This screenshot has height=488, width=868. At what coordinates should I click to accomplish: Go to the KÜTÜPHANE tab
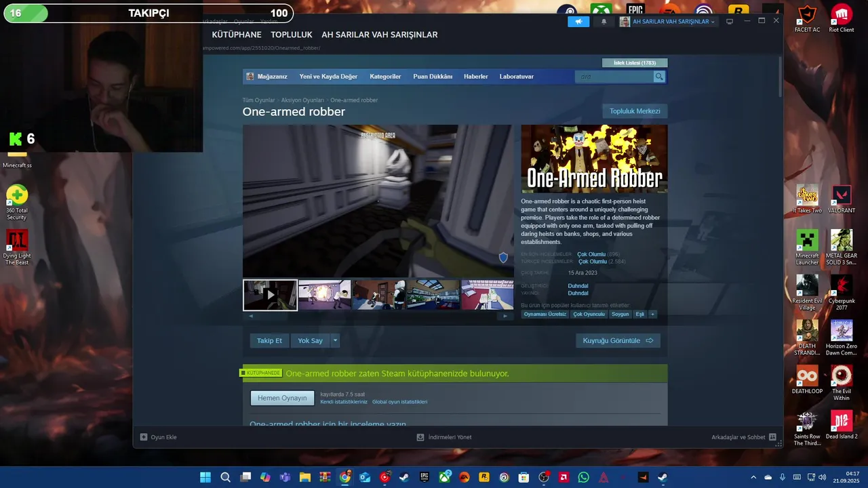point(237,35)
